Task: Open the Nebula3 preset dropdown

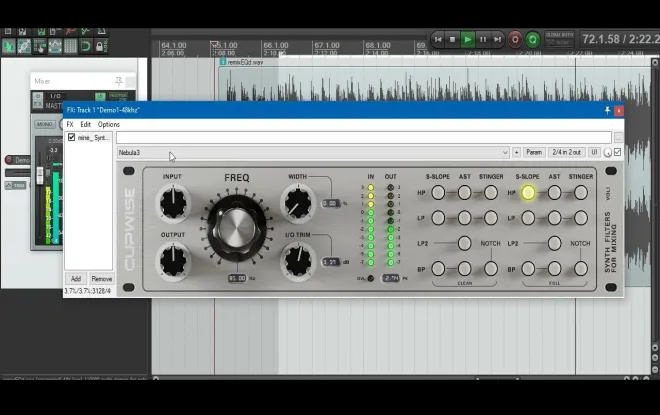Action: (313, 152)
